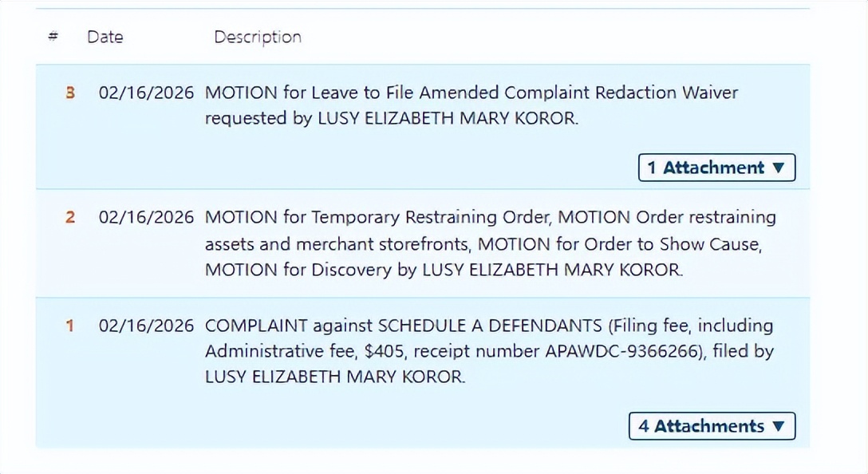Click the Temporary Restraining Order motion text
The height and width of the screenshot is (474, 868).
click(x=378, y=217)
